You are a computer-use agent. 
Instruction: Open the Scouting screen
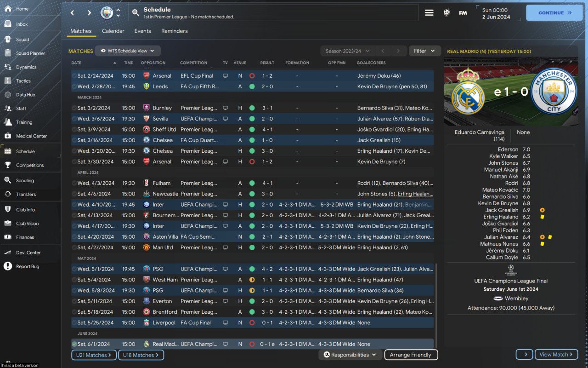tap(30, 181)
